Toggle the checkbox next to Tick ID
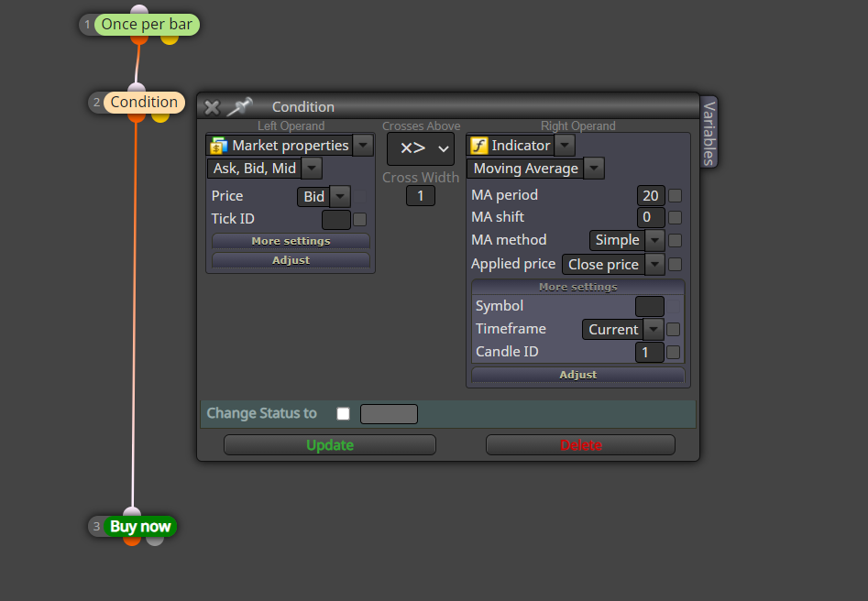The height and width of the screenshot is (601, 868). (360, 220)
